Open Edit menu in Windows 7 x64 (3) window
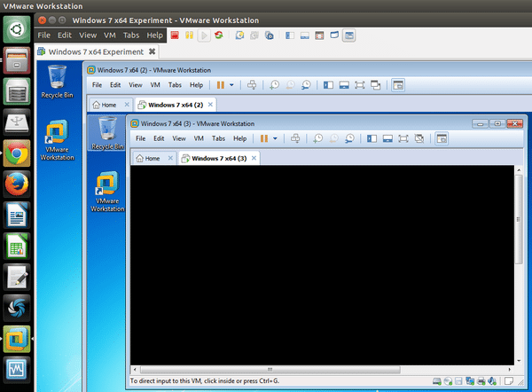532x392 pixels. tap(159, 138)
